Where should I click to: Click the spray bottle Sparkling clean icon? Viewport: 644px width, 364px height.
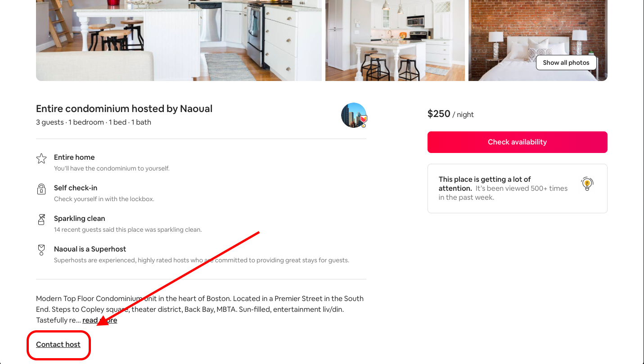point(41,220)
